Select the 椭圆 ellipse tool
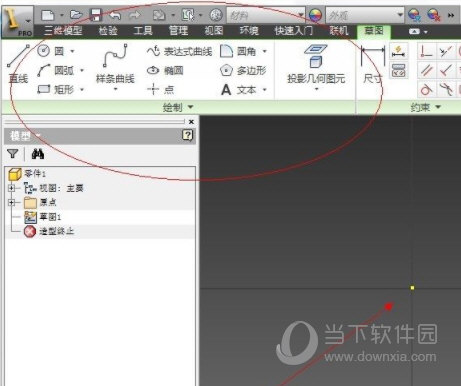This screenshot has height=386, width=461. [x=165, y=70]
